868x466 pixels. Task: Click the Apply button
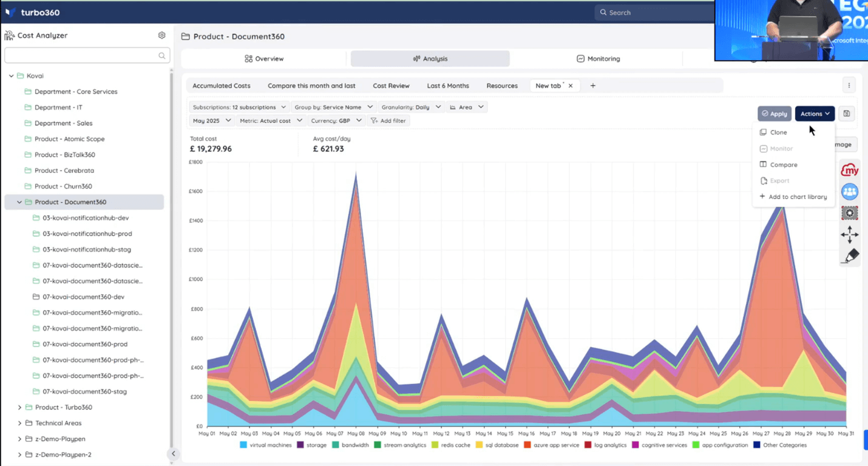tap(774, 113)
